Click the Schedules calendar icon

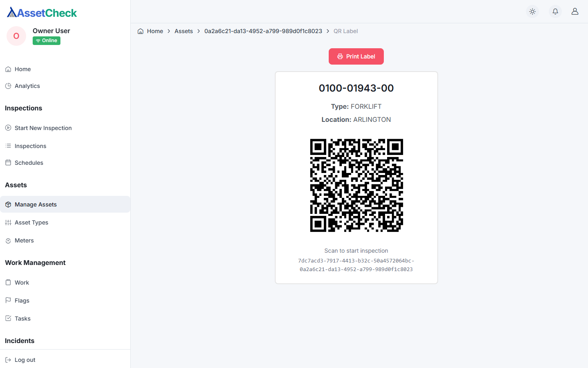8,163
